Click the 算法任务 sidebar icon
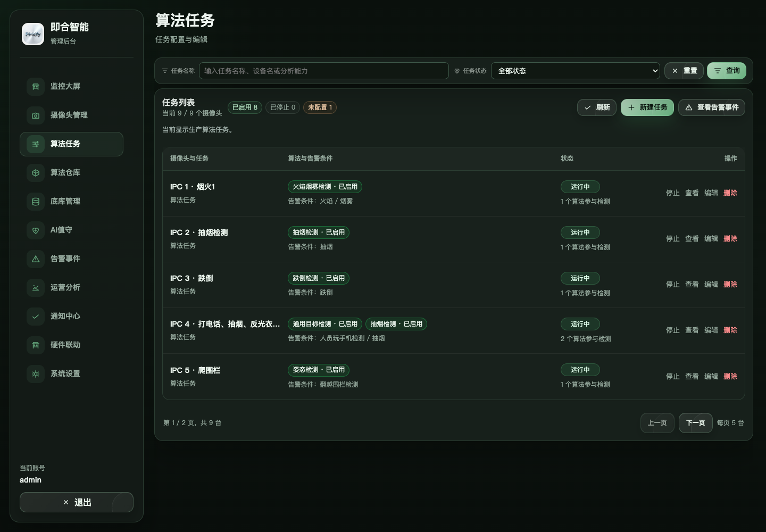Viewport: 766px width, 532px height. [x=36, y=144]
